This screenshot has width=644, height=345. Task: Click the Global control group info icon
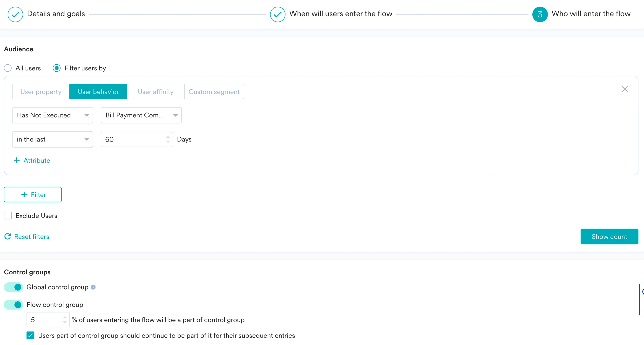[x=93, y=287]
